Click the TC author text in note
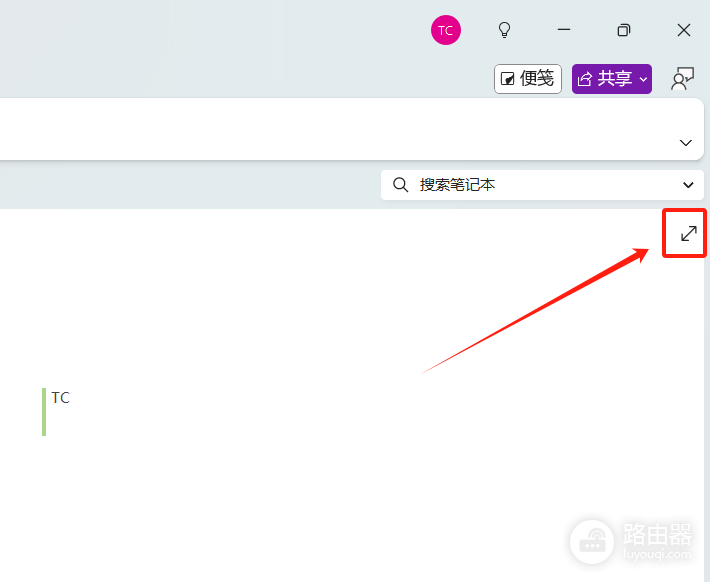Screen dimensions: 710x582 click(61, 398)
